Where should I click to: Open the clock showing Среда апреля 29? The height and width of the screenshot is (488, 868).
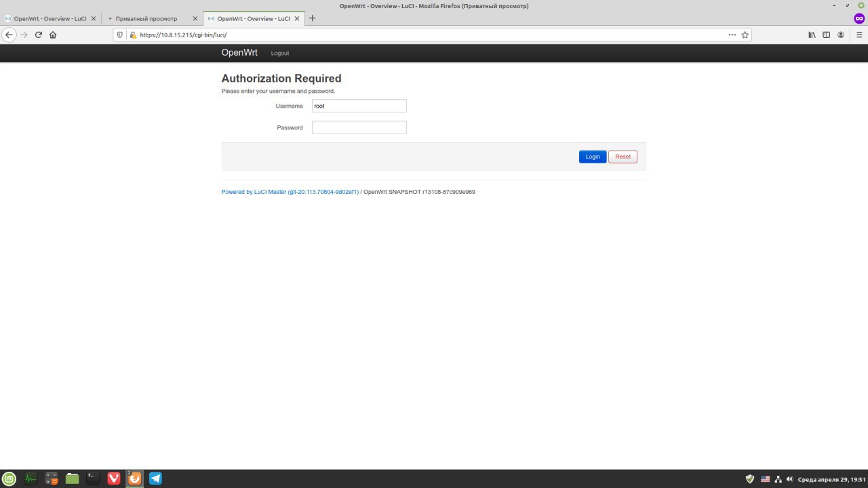pos(831,479)
